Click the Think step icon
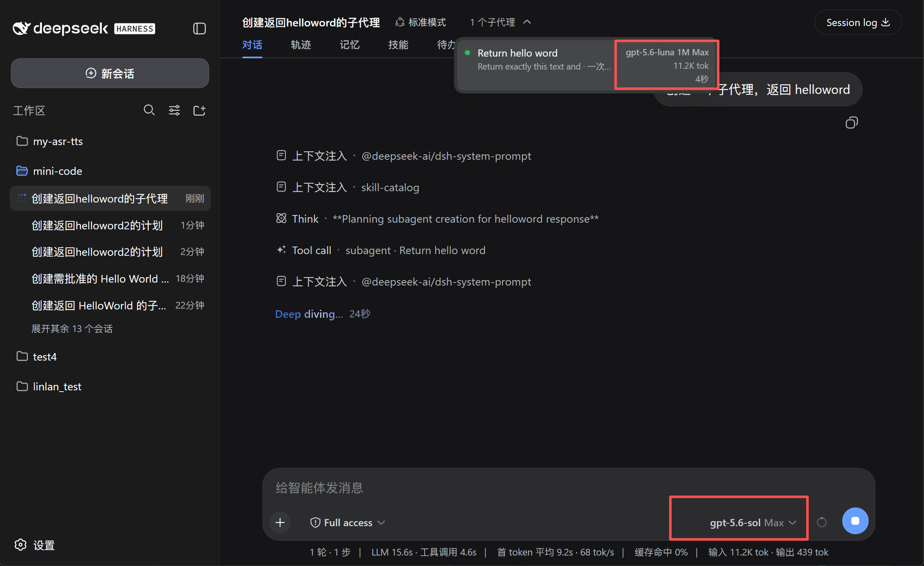This screenshot has height=566, width=924. 281,218
